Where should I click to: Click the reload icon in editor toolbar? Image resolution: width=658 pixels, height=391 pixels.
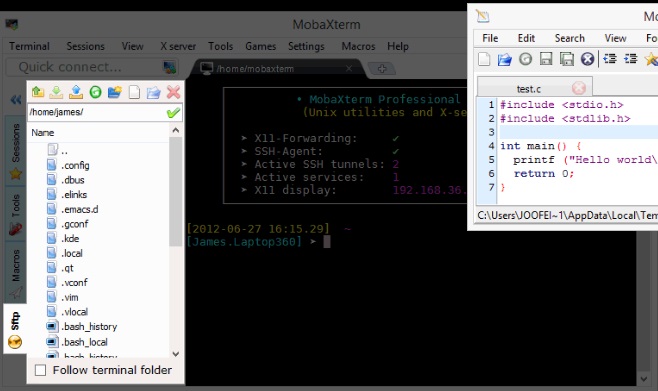(x=525, y=59)
